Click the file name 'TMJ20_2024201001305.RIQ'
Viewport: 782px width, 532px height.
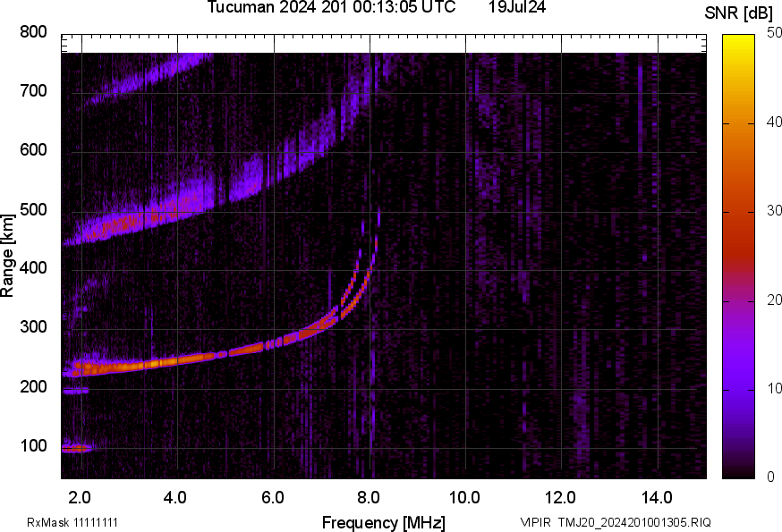point(634,522)
